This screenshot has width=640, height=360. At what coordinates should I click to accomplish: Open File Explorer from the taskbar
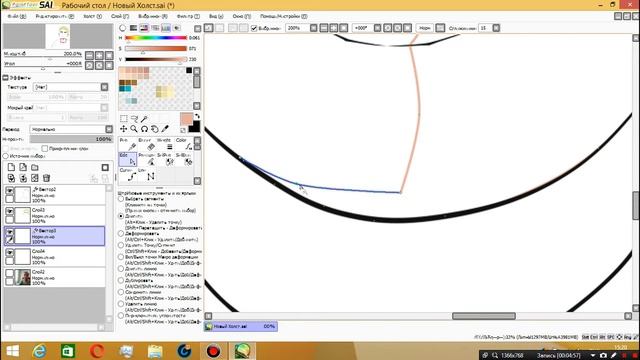click(x=155, y=351)
